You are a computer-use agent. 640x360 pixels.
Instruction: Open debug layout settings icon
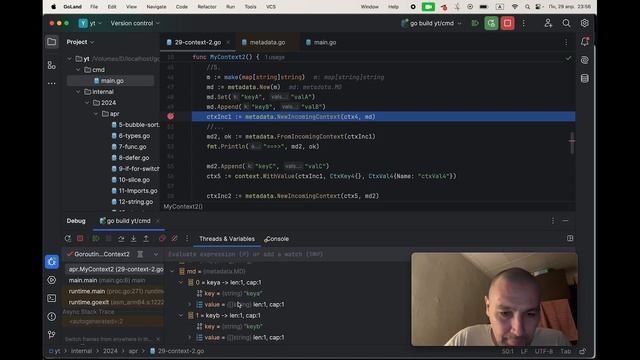570,238
